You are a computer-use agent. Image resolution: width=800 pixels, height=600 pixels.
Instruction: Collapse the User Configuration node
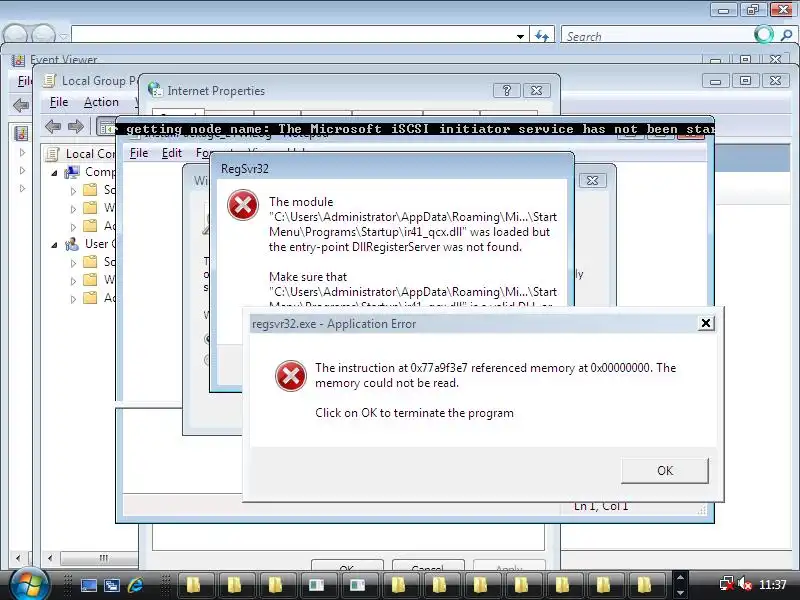54,245
